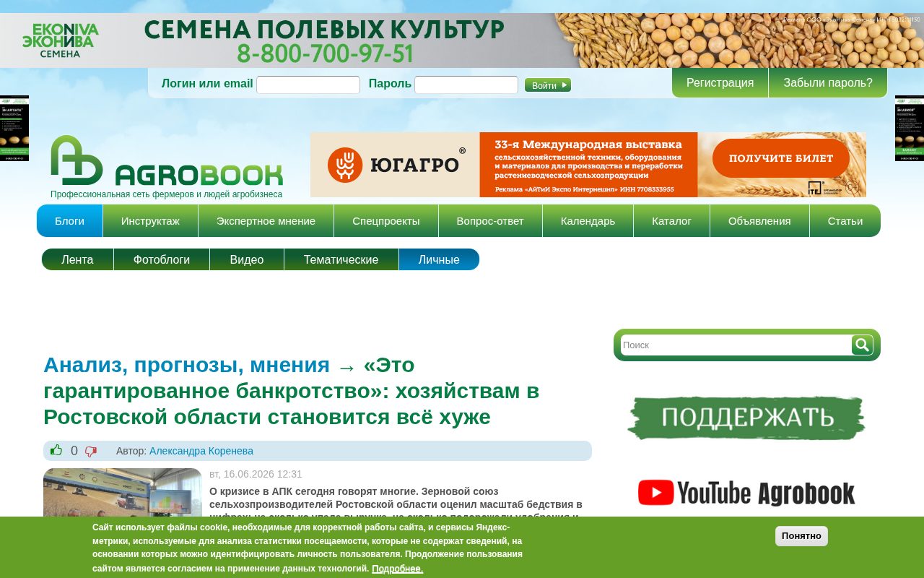Open the Забыли пароль? link

tap(828, 83)
